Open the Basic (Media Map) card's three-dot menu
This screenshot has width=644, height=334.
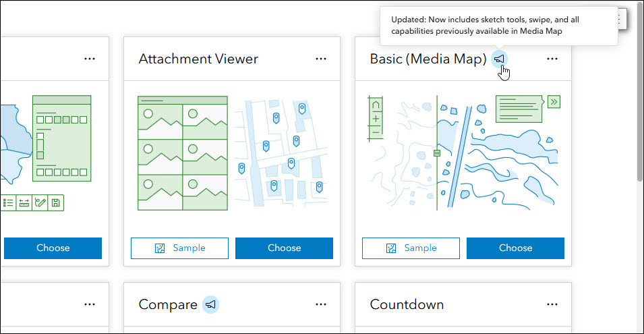(x=552, y=59)
